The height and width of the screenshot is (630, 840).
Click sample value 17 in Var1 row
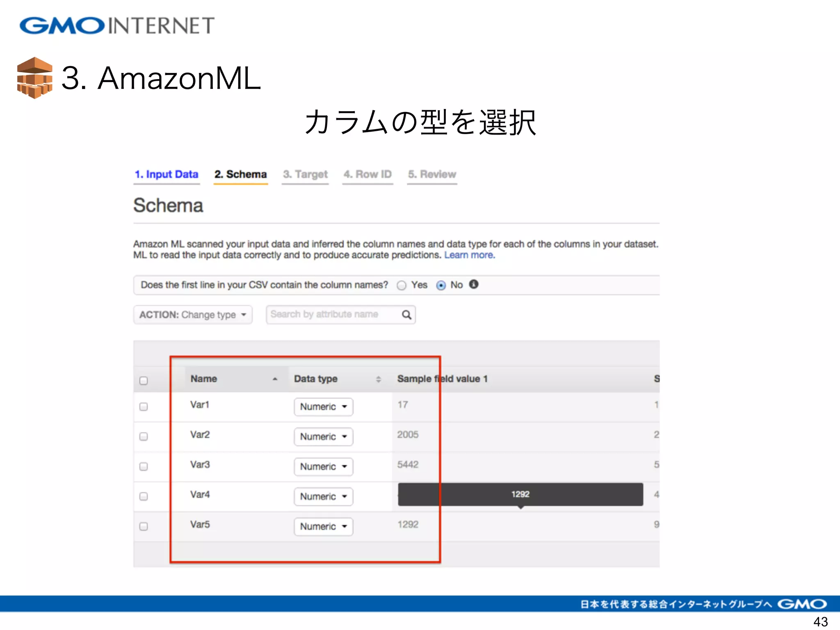click(x=403, y=405)
